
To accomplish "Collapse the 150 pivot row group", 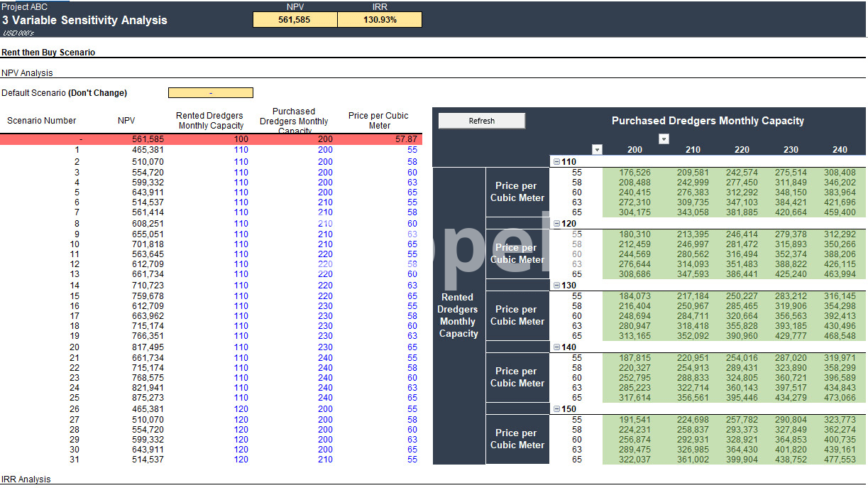I will click(556, 408).
